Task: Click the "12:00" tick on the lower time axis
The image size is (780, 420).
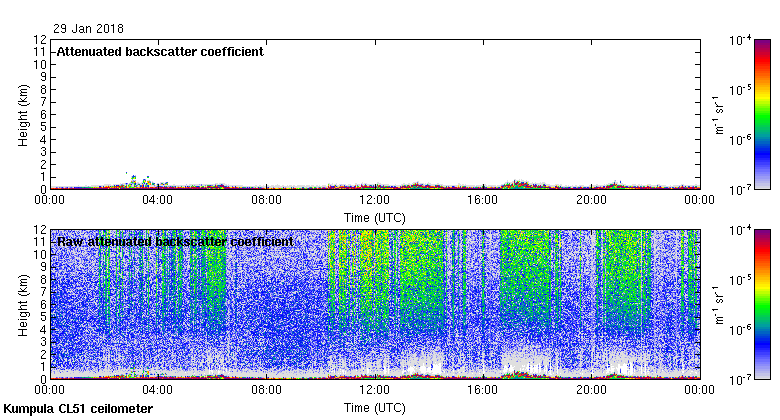Action: point(375,390)
